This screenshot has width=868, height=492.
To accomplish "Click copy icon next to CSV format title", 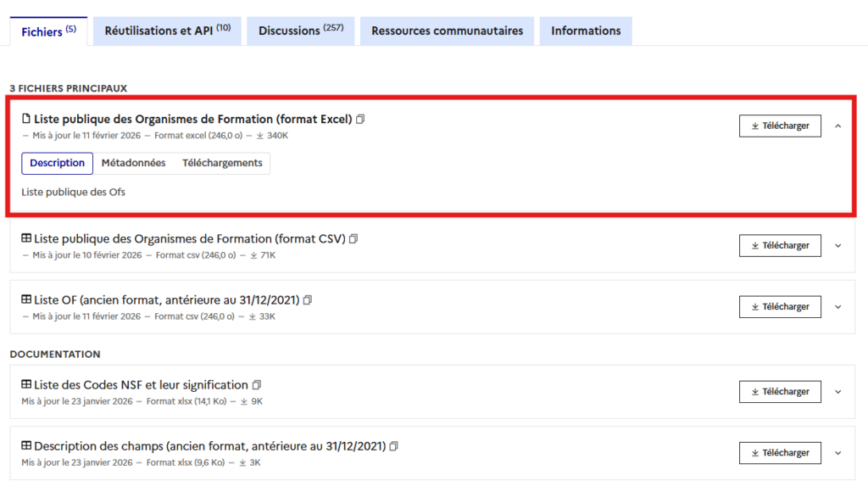I will point(353,239).
